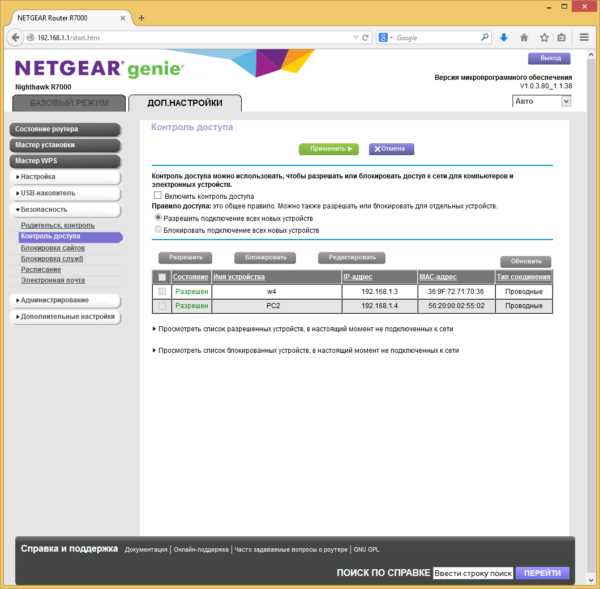600x589 pixels.
Task: Select Разрешить подключение всех новых устройств
Action: pos(158,218)
